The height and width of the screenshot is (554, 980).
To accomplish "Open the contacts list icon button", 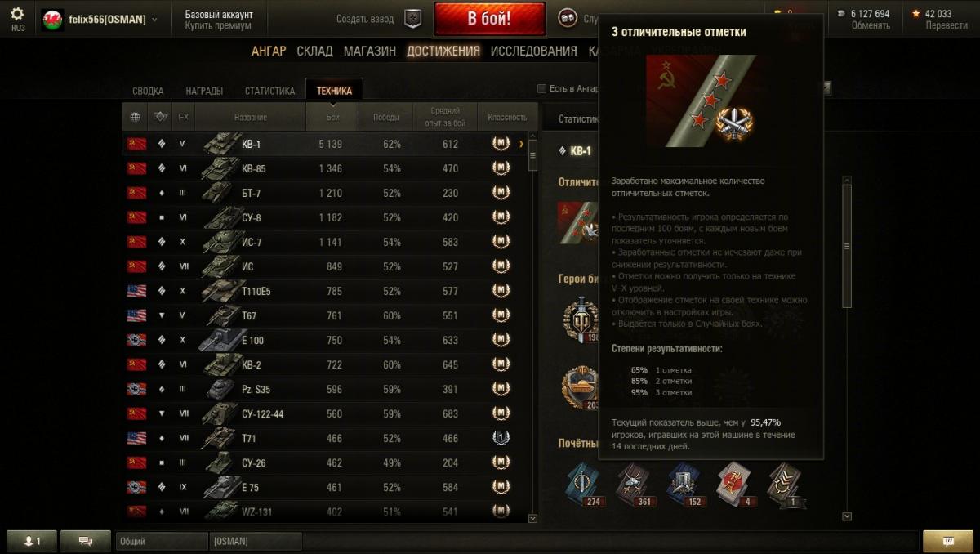I will pyautogui.click(x=33, y=541).
